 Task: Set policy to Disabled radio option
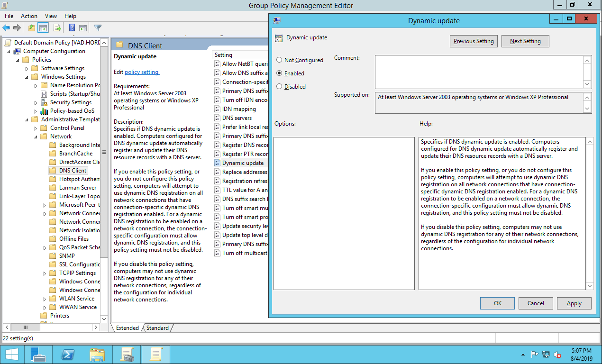[x=279, y=87]
